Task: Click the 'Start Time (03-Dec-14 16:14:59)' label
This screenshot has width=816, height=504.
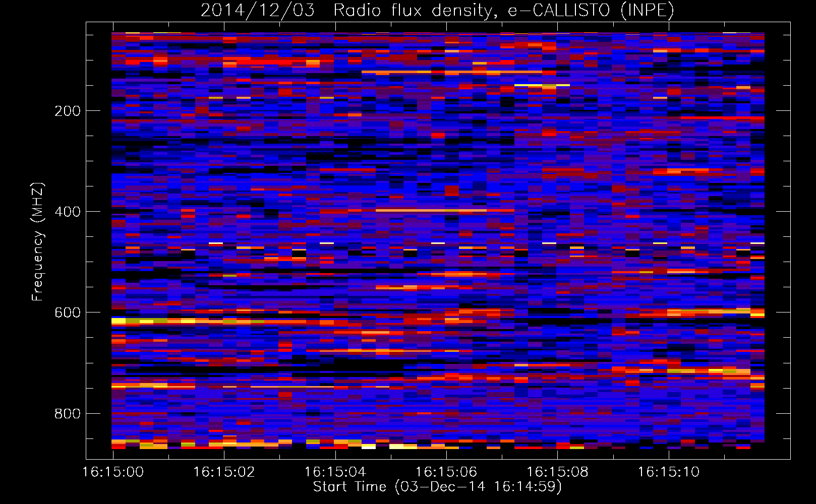Action: click(437, 487)
